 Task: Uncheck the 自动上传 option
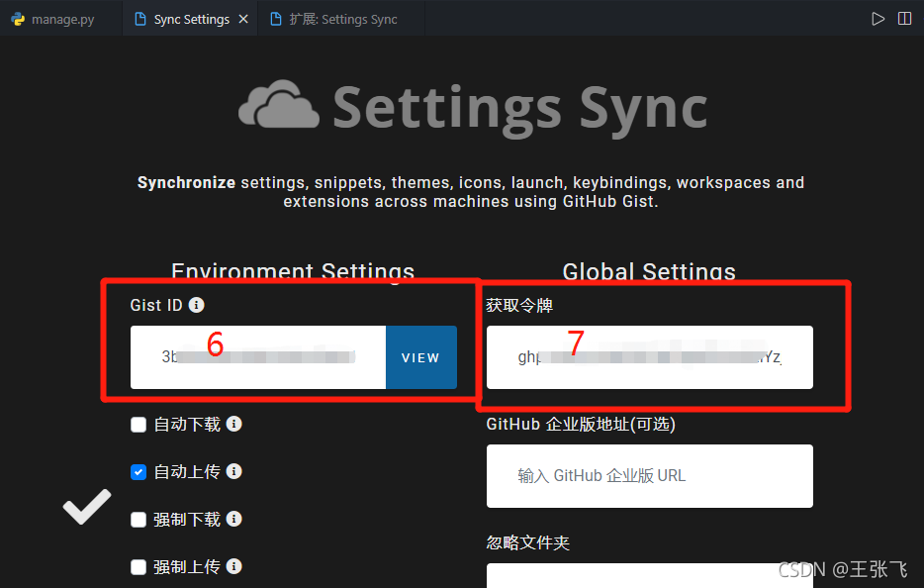click(138, 471)
